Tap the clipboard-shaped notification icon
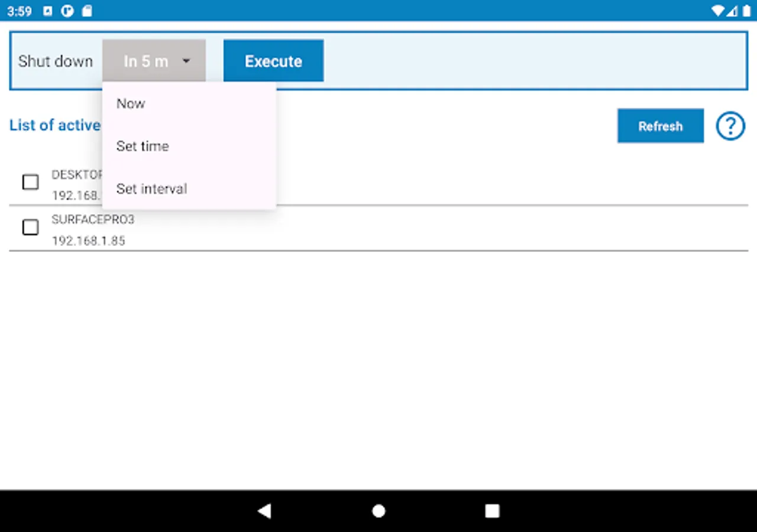Image resolution: width=757 pixels, height=532 pixels. coord(86,11)
